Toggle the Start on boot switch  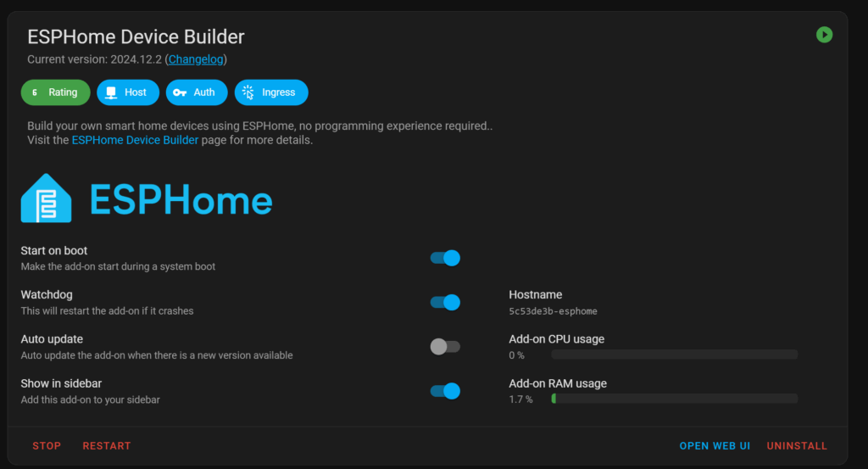click(x=445, y=258)
